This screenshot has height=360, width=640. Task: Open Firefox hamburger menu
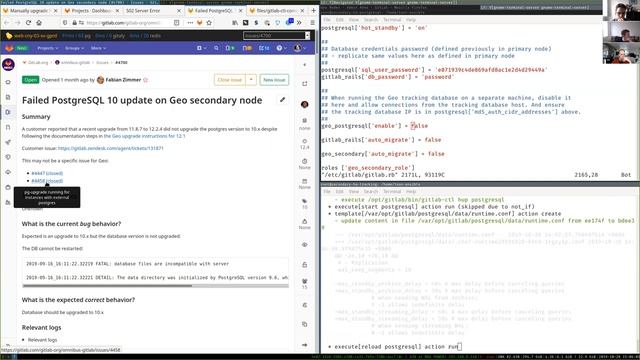click(312, 23)
